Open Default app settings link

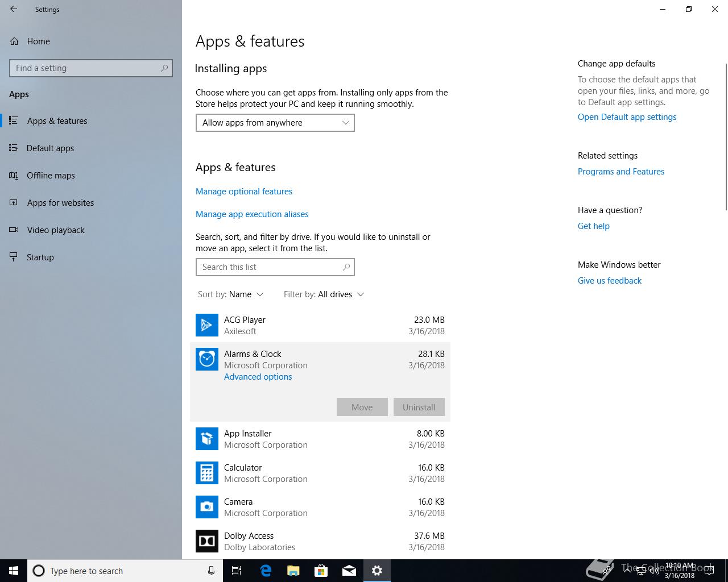point(627,117)
